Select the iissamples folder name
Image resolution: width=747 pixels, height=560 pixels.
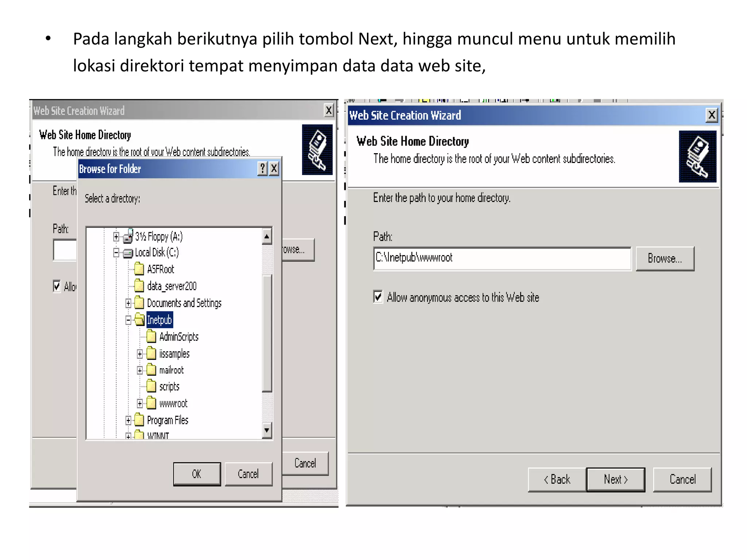click(x=174, y=354)
